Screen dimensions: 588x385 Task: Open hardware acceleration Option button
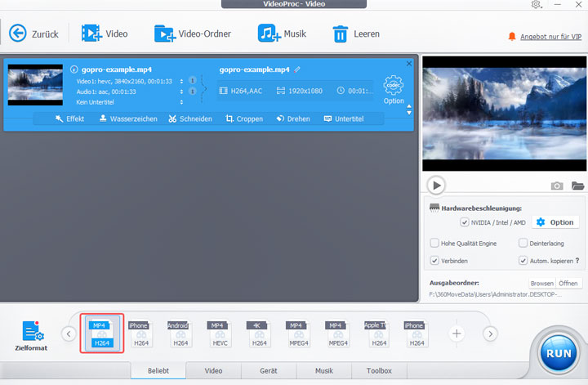(x=555, y=222)
